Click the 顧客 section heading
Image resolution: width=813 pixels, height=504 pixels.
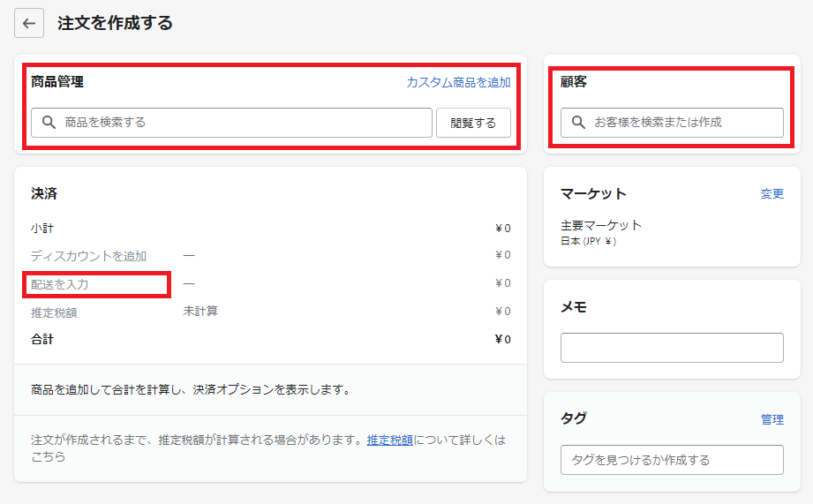[574, 82]
